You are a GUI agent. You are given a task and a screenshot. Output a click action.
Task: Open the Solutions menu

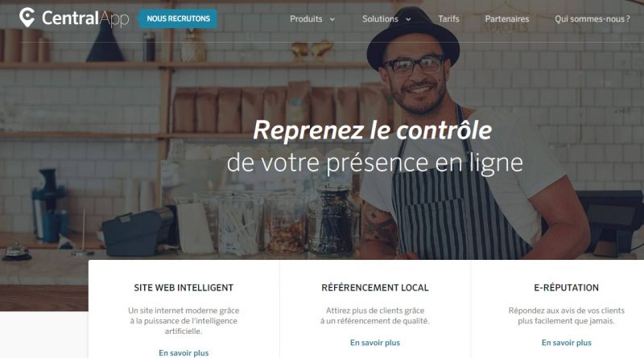coord(380,19)
